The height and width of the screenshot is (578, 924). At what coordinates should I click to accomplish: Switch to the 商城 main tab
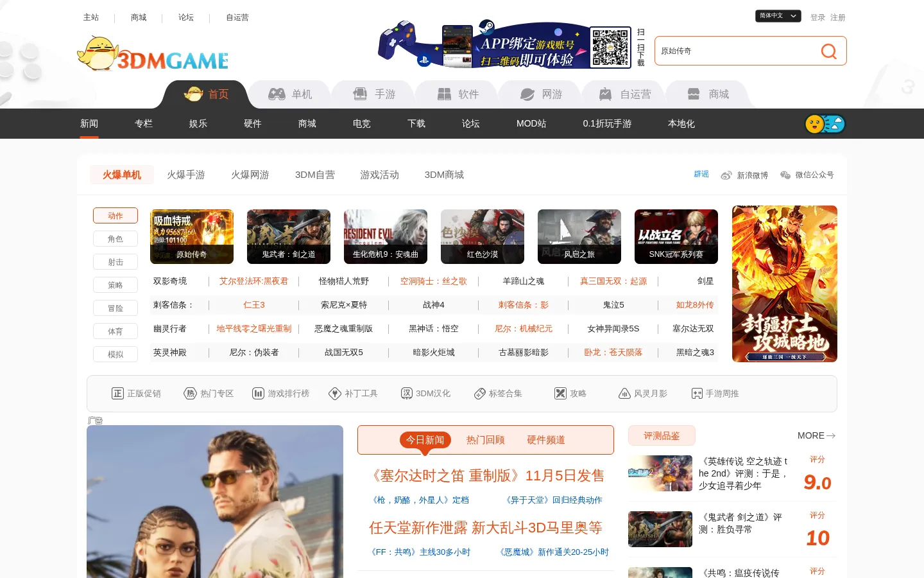point(706,94)
